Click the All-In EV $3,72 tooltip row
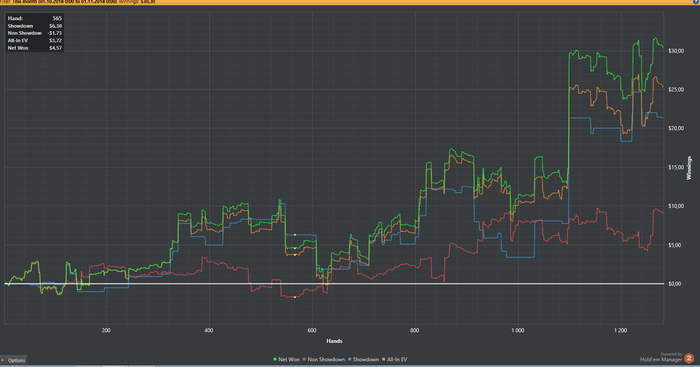This screenshot has height=367, width=700. tap(34, 40)
